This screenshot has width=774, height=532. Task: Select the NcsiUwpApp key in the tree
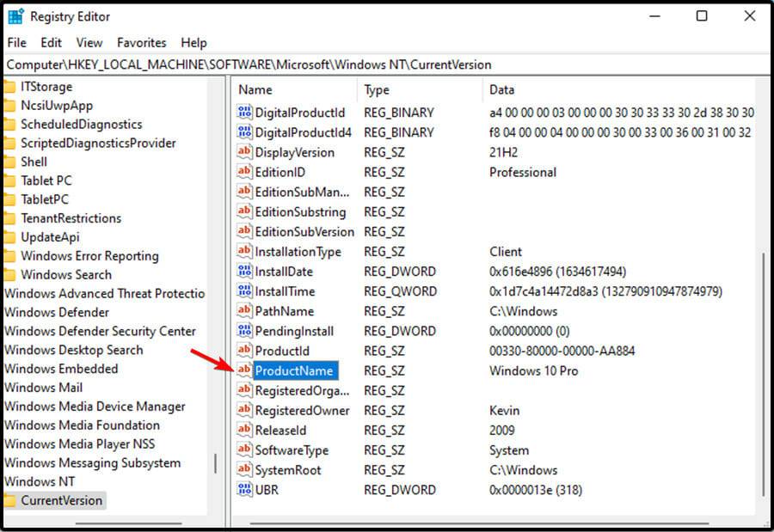(56, 106)
